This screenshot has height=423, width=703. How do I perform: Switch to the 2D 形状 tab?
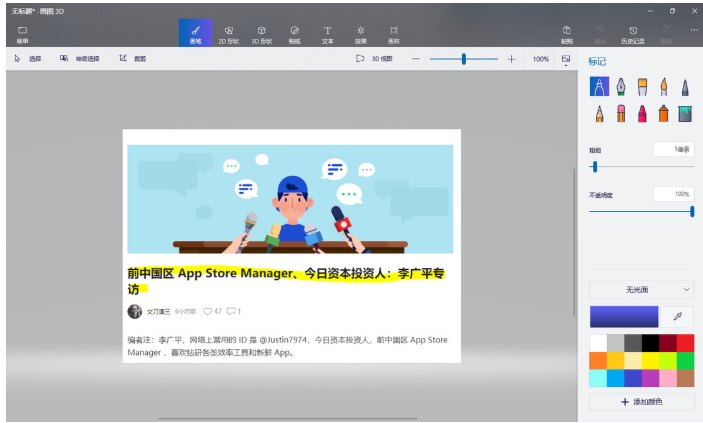(229, 34)
